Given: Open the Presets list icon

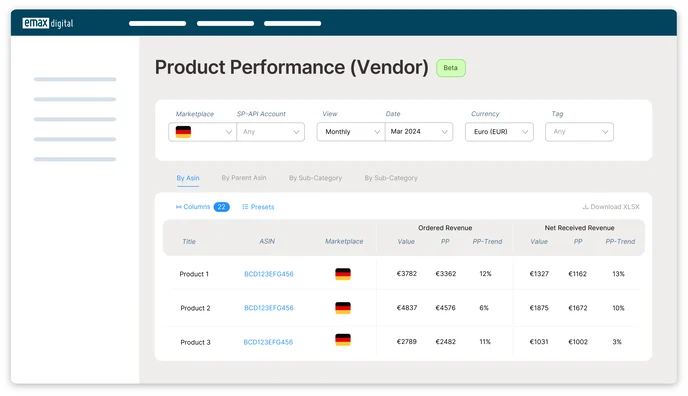Looking at the screenshot, I should (x=245, y=207).
